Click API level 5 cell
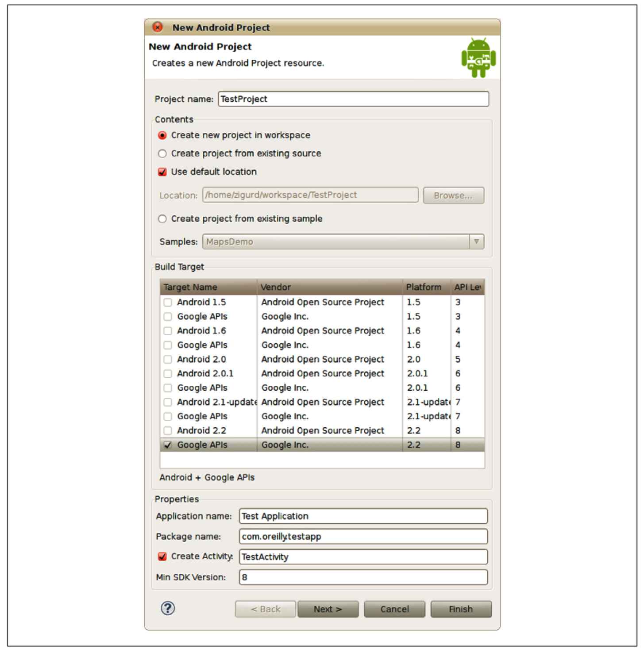This screenshot has height=652, width=644. click(458, 360)
